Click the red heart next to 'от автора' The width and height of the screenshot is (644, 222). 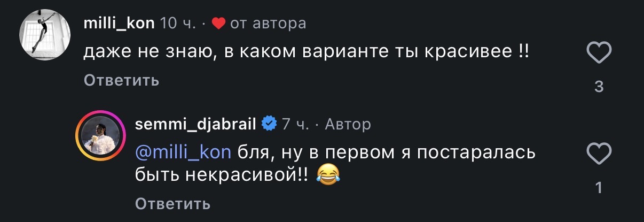coord(218,23)
